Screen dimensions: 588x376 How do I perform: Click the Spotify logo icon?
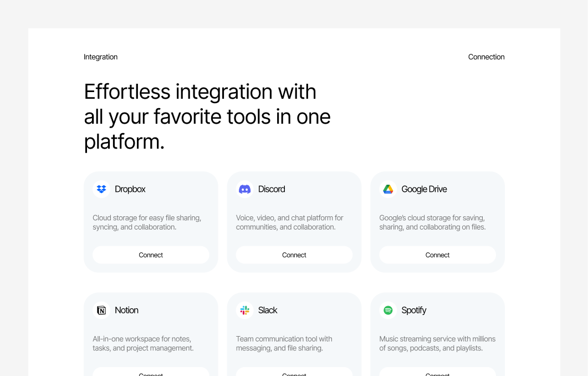click(x=388, y=310)
